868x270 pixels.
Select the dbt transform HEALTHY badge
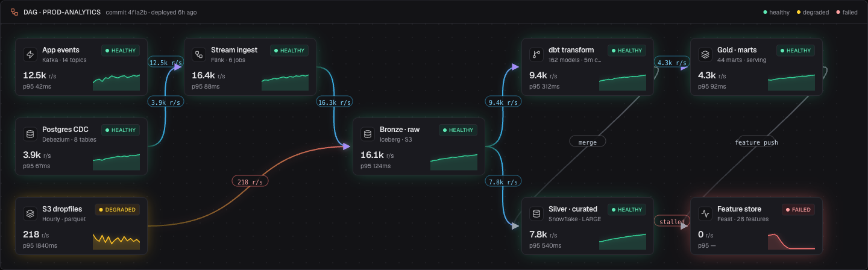(627, 51)
